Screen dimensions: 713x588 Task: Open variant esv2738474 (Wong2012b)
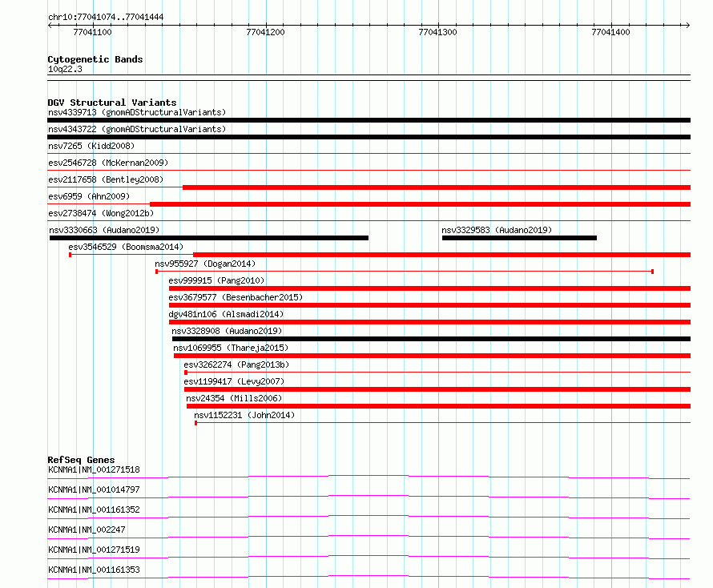click(101, 213)
